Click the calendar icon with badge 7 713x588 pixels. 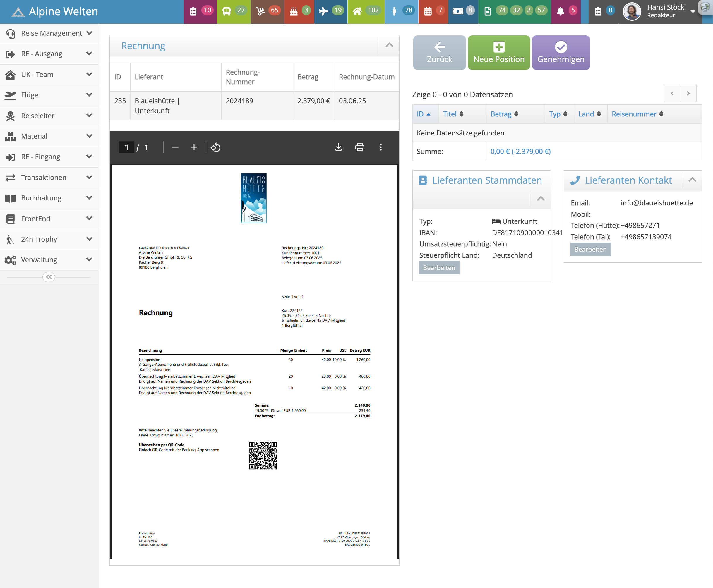click(x=428, y=11)
